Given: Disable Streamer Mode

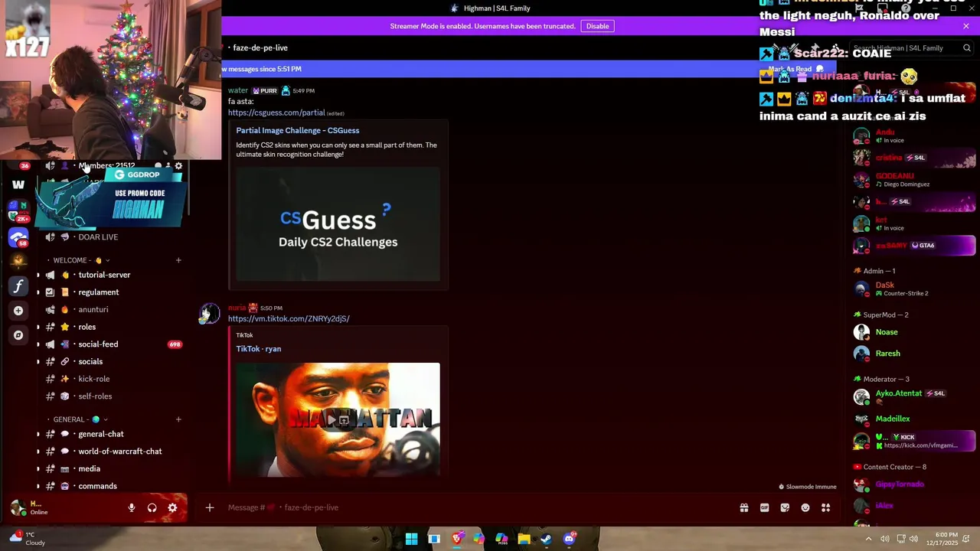Looking at the screenshot, I should coord(597,26).
